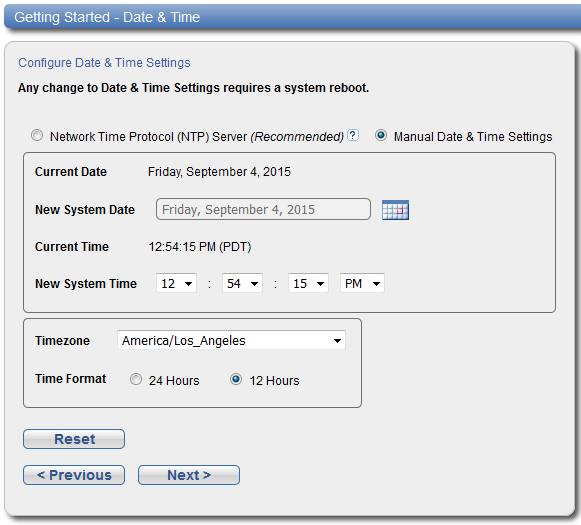Click the Time Format label
Screen dimensions: 581x525
(70, 379)
